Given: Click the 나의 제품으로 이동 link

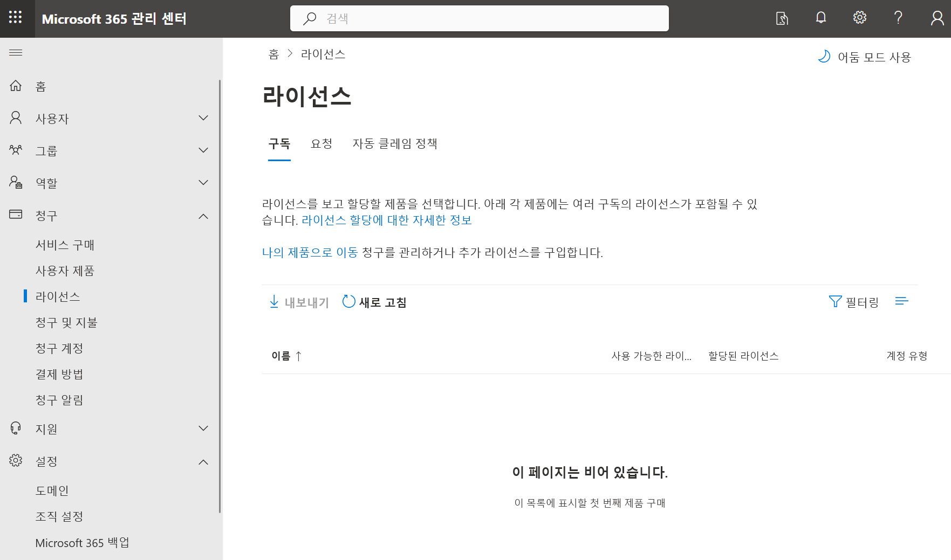Looking at the screenshot, I should tap(310, 252).
